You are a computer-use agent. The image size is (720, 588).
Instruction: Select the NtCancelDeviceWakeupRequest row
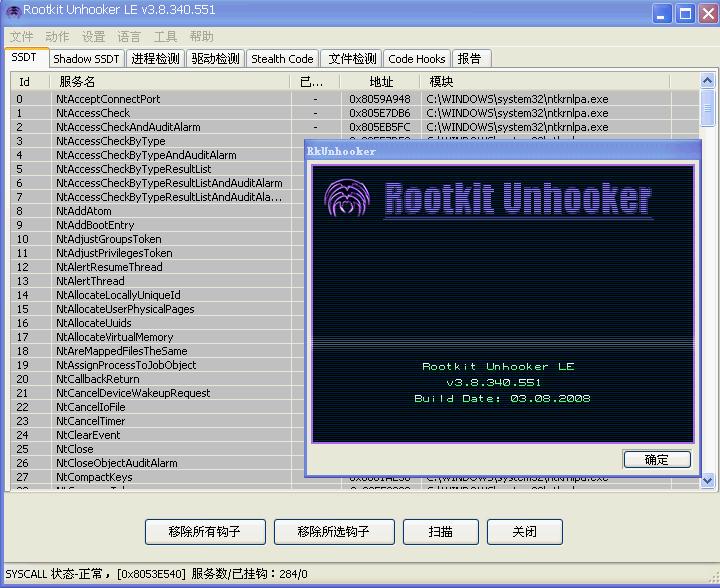pyautogui.click(x=158, y=393)
